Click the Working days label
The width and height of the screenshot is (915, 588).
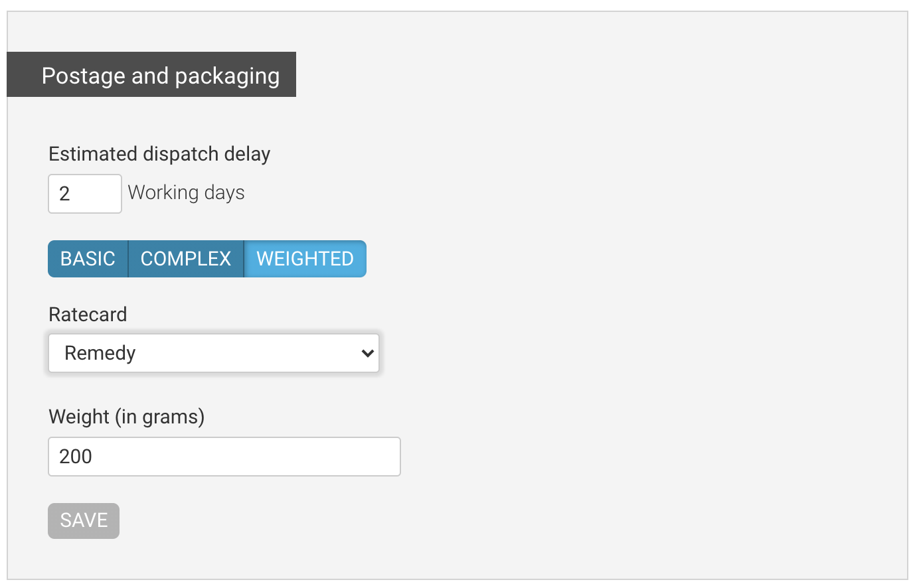point(186,192)
